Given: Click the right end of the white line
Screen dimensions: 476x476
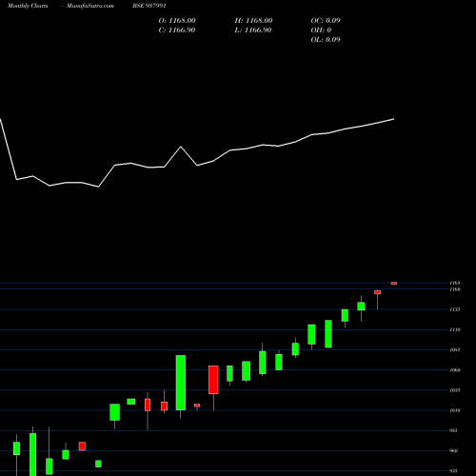Looking at the screenshot, I should 394,119.
